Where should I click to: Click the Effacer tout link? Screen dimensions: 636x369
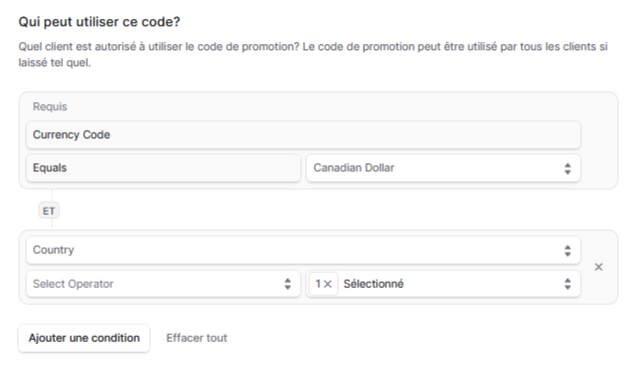tap(197, 338)
